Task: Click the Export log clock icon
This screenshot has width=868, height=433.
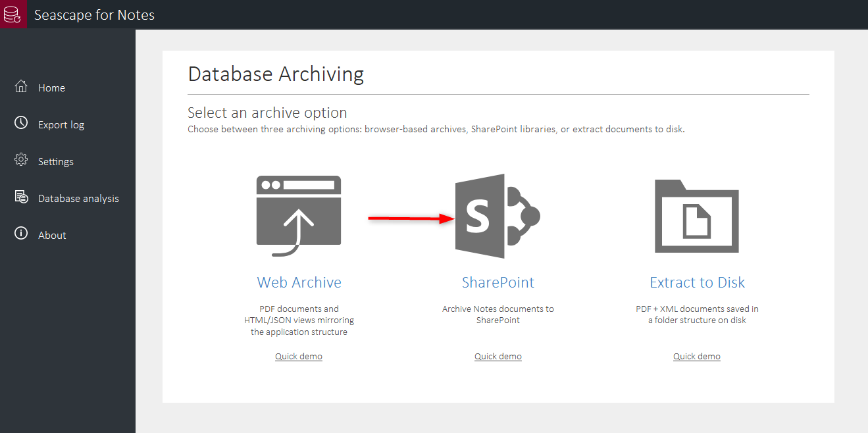Action: tap(21, 123)
